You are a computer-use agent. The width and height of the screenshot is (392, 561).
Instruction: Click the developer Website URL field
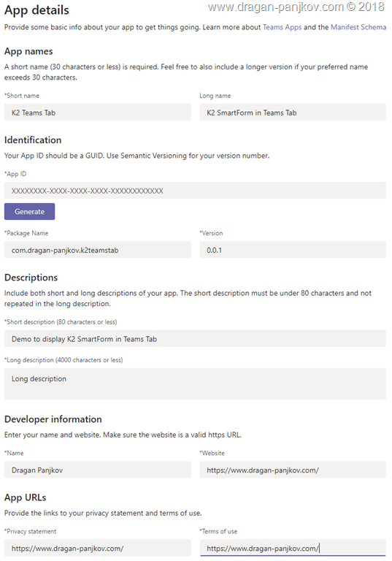293,470
